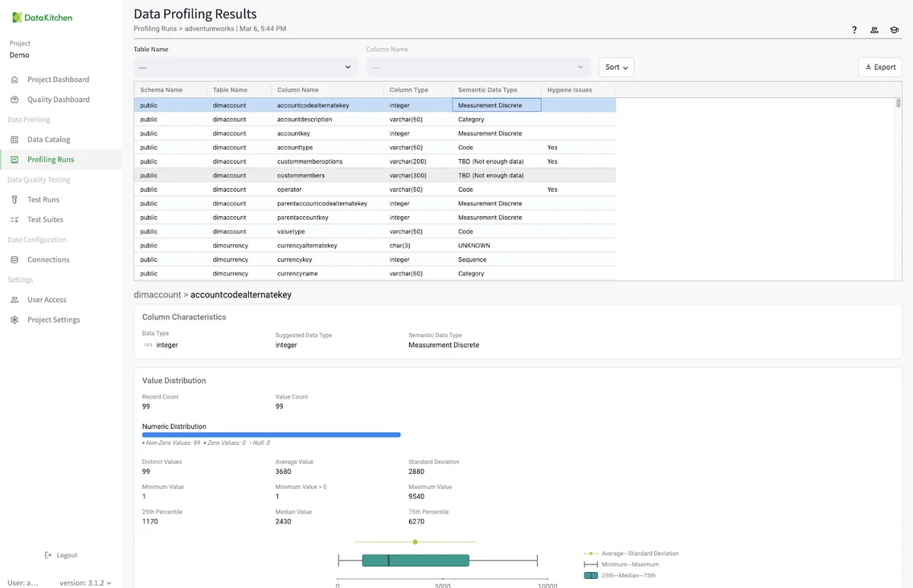The image size is (913, 588).
Task: Click the Connections database icon
Action: pos(14,259)
